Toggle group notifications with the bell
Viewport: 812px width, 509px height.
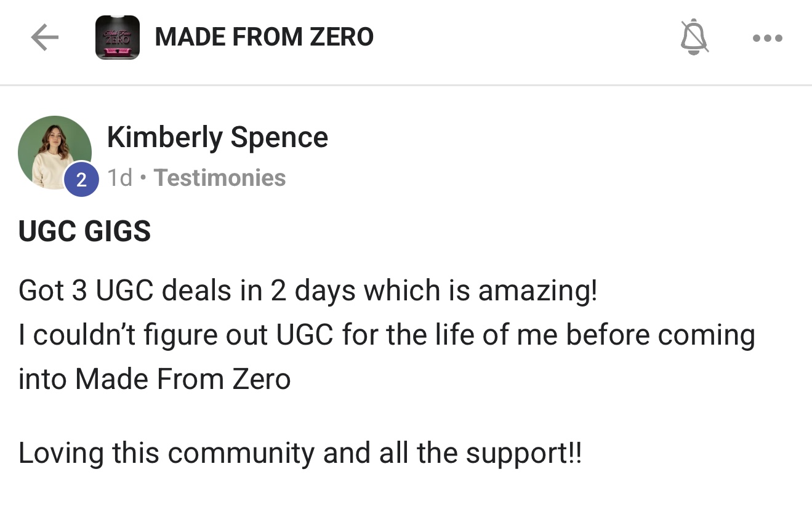[694, 37]
